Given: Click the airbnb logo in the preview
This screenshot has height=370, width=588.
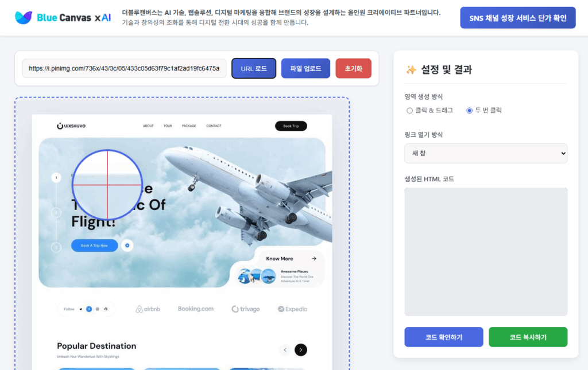Looking at the screenshot, I should 148,309.
